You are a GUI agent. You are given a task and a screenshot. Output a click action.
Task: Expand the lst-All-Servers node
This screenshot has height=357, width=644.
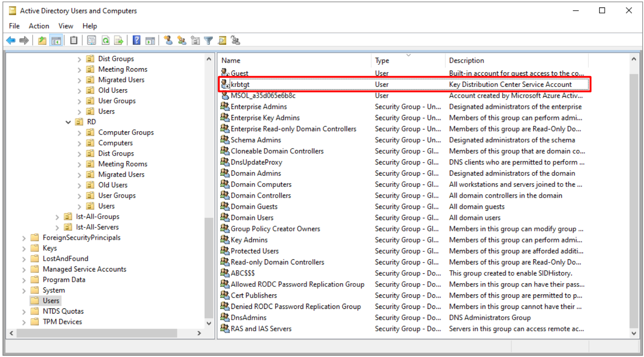pyautogui.click(x=57, y=227)
